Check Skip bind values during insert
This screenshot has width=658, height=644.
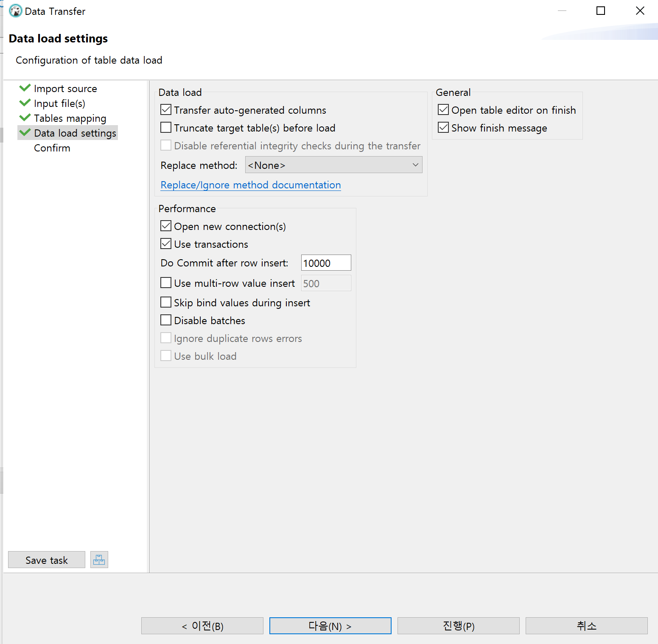click(x=166, y=302)
